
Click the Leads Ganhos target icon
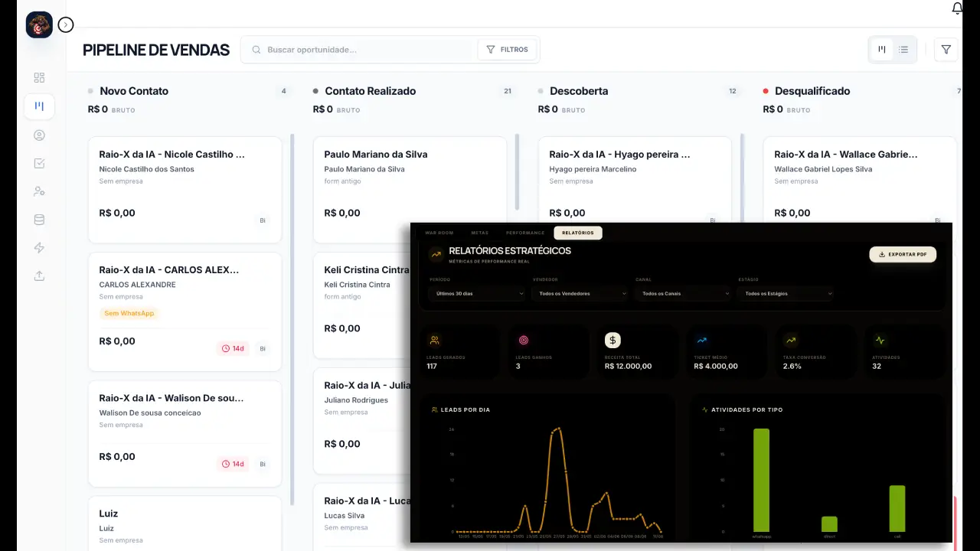(524, 340)
